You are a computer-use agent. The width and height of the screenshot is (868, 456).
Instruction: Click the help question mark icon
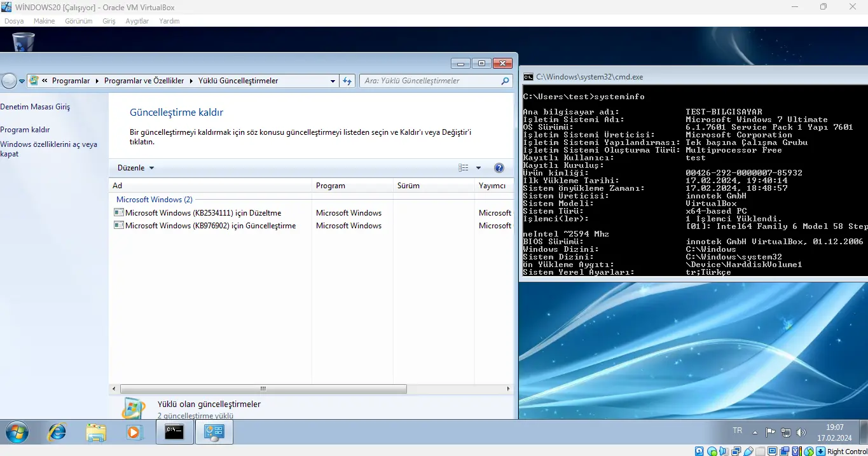click(x=499, y=168)
